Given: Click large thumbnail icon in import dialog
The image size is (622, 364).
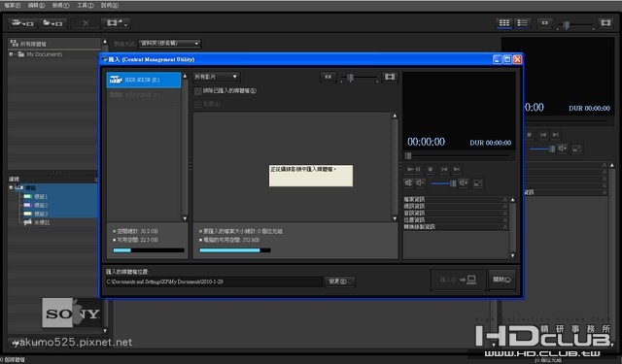Looking at the screenshot, I should 390,77.
